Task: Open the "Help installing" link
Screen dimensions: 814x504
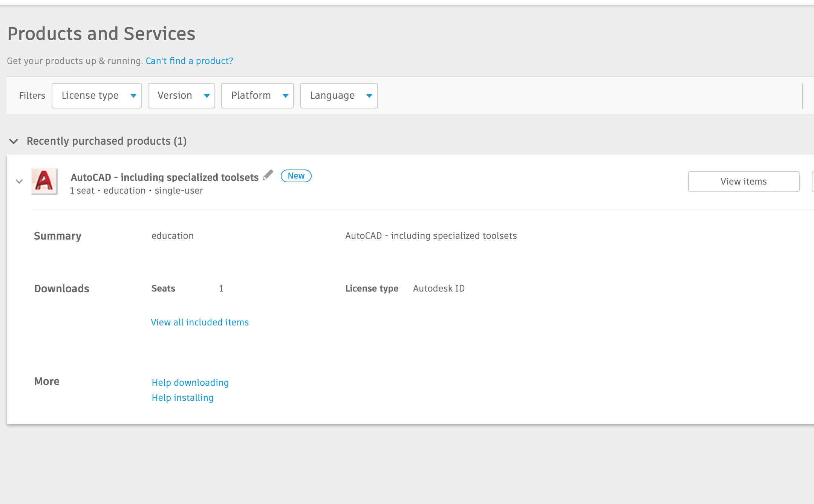Action: [x=182, y=397]
